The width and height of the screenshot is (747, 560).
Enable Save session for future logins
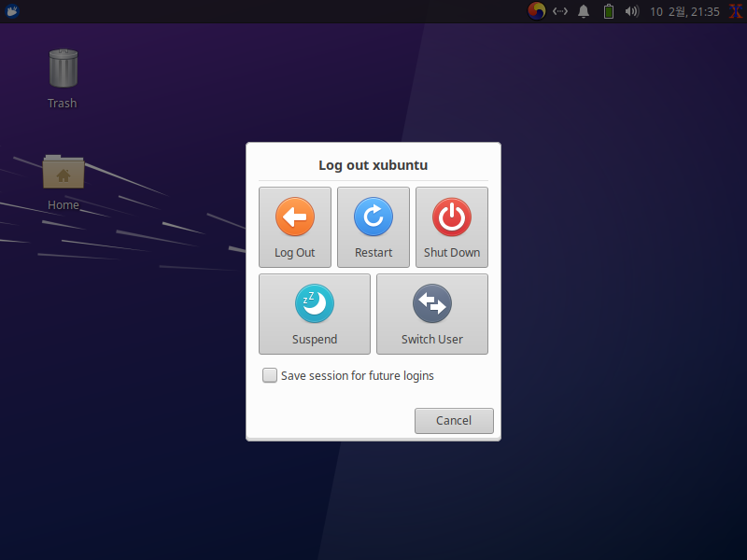pos(270,375)
